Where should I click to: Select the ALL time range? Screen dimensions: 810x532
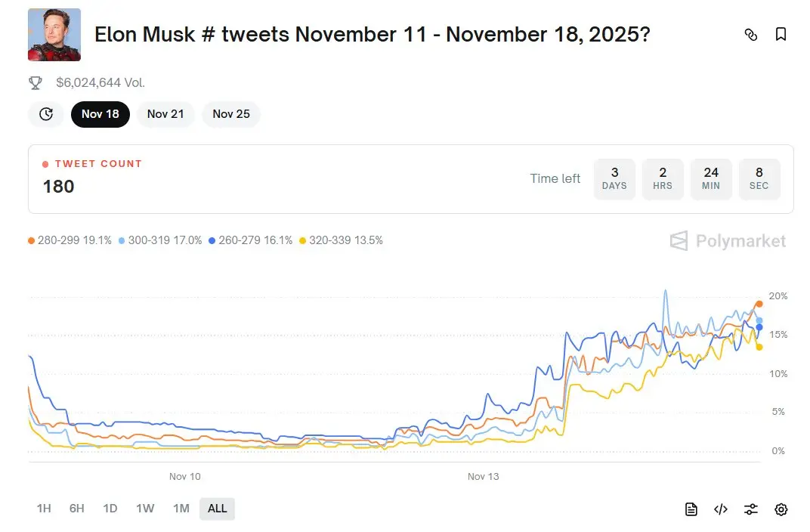click(x=217, y=509)
